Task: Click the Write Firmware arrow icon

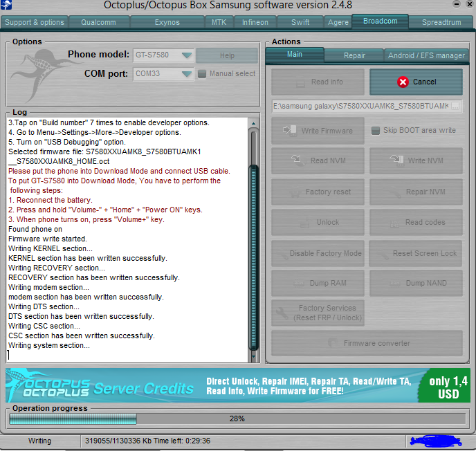Action: (x=290, y=131)
